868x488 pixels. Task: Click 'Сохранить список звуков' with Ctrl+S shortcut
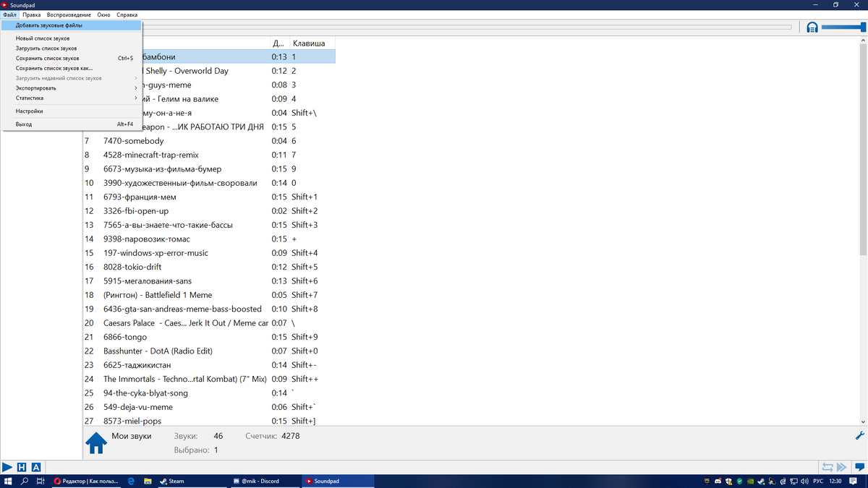72,59
